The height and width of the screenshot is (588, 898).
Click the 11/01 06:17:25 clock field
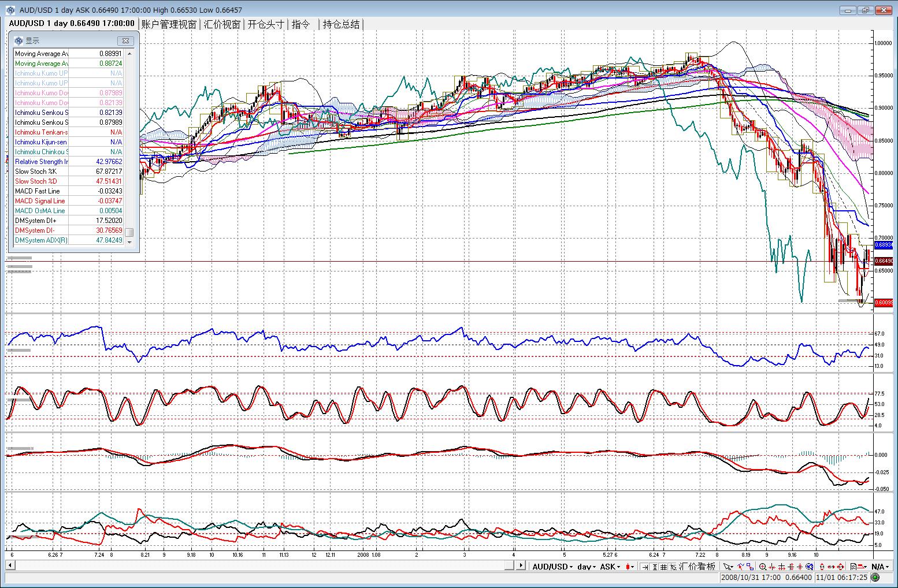(x=843, y=577)
